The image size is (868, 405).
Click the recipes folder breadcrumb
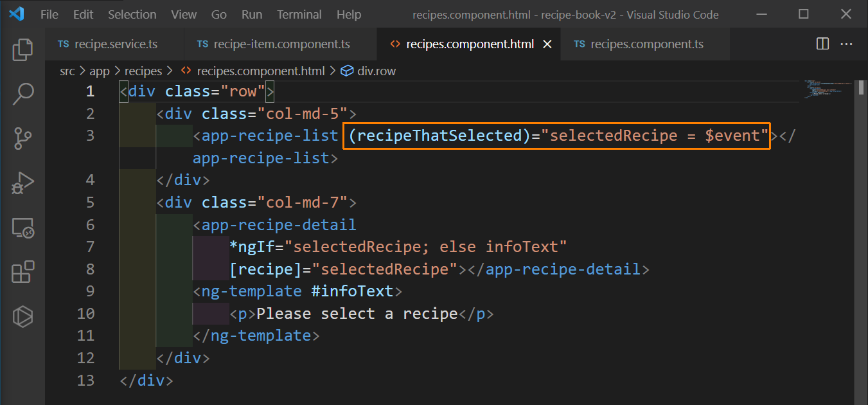[x=143, y=71]
